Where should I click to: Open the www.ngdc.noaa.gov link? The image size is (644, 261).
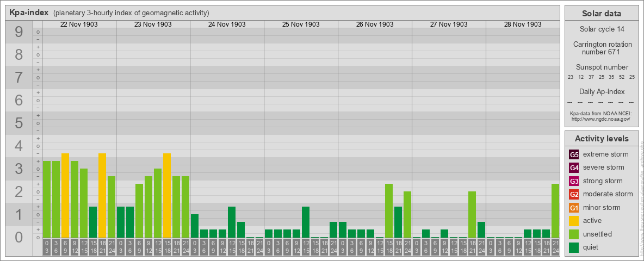pos(600,119)
